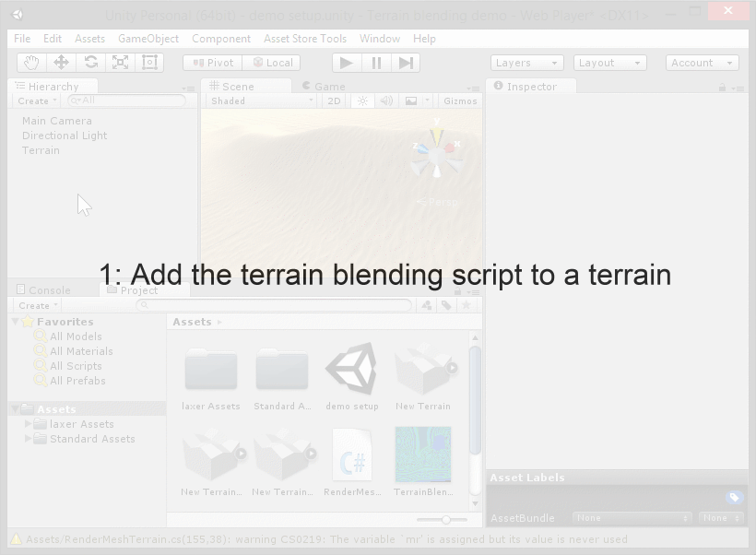Open the Hierarchy Create dropdown
This screenshot has height=555, width=756.
[37, 100]
